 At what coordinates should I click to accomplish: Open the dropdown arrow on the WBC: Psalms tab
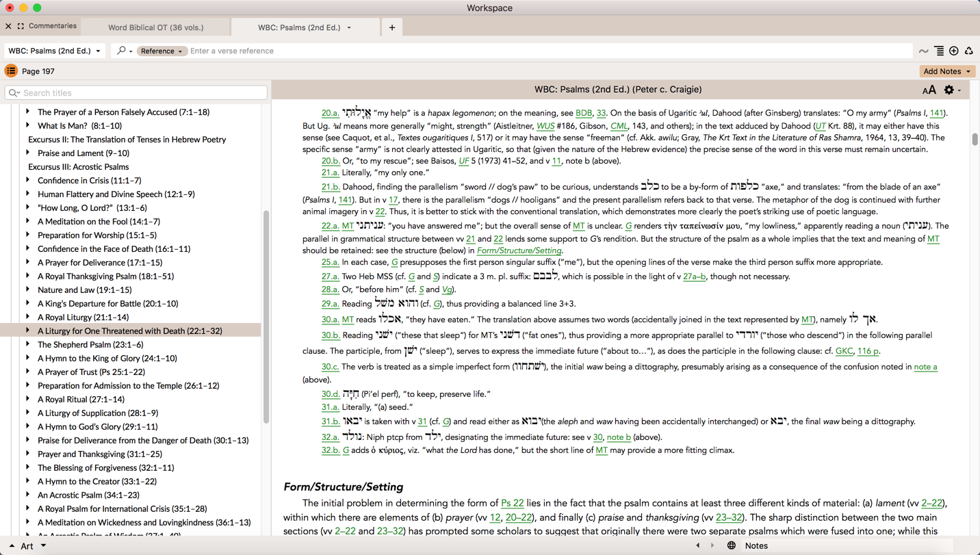click(x=349, y=28)
